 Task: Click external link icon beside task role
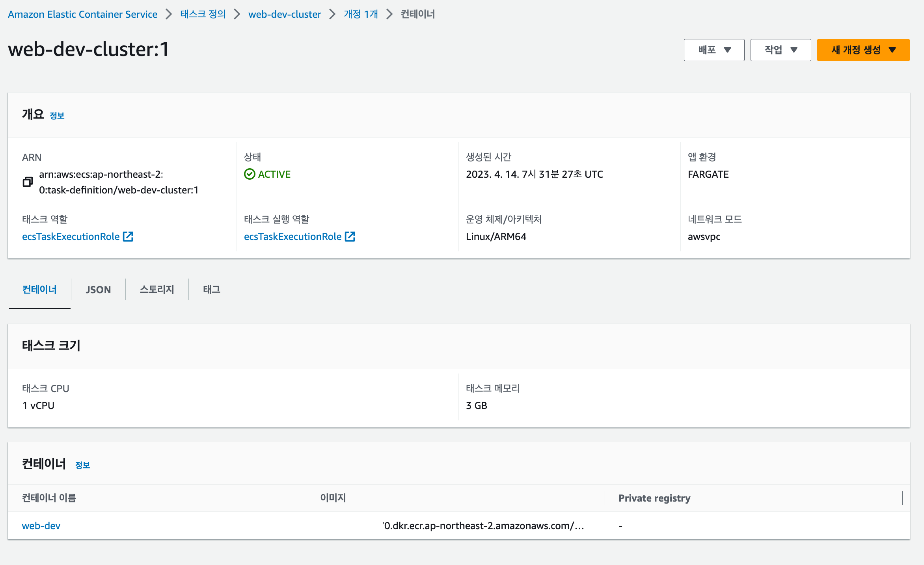[128, 236]
